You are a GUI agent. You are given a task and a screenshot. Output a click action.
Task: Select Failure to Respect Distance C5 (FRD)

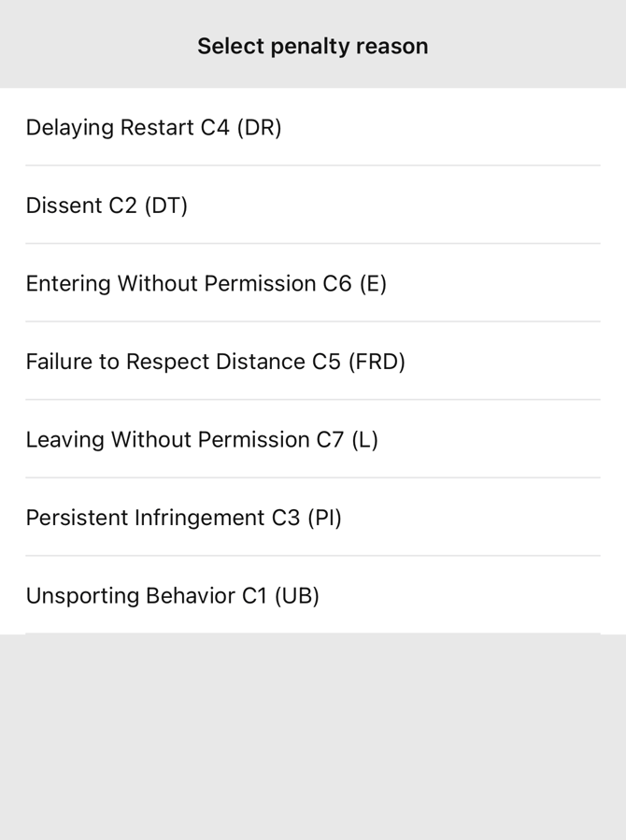coord(313,361)
